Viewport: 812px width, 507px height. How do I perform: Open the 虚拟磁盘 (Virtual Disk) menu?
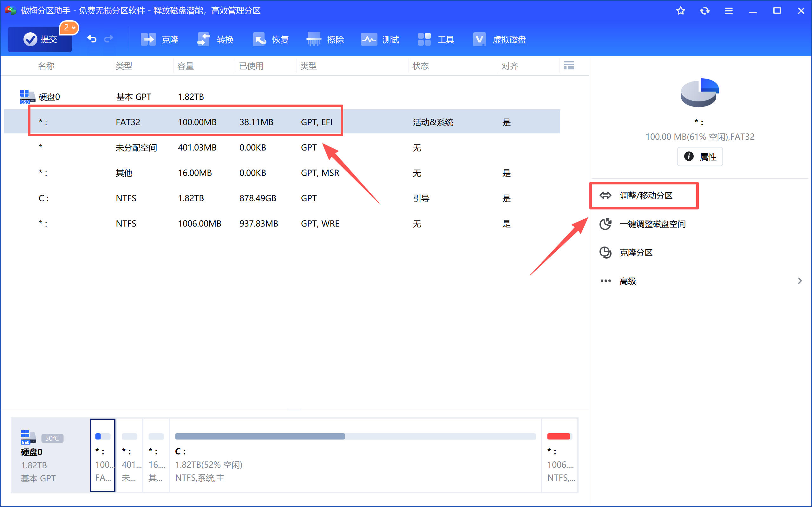499,40
